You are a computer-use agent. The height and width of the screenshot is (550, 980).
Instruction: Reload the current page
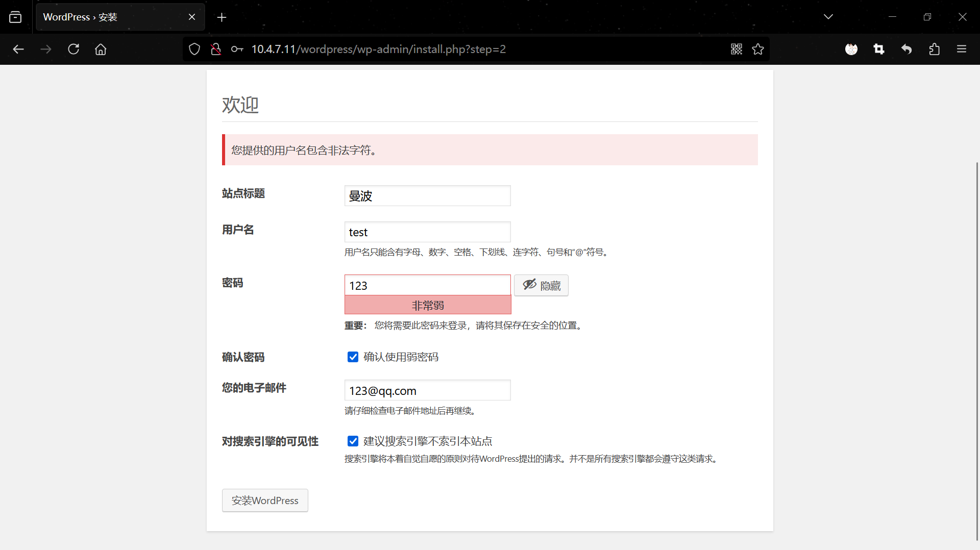coord(73,49)
